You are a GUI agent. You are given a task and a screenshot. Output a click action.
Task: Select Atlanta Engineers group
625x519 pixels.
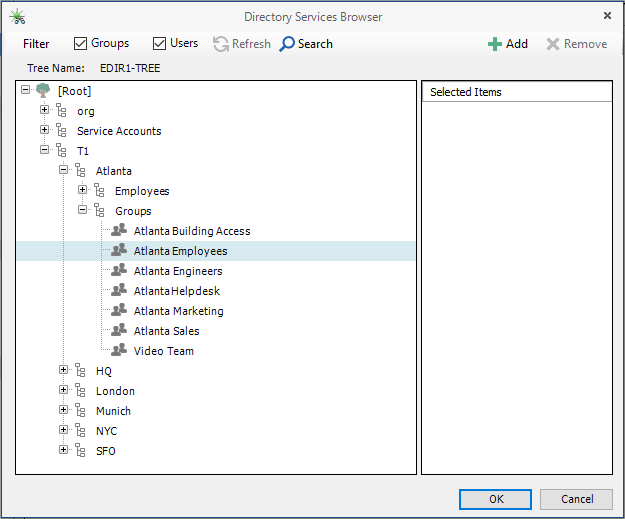click(178, 271)
